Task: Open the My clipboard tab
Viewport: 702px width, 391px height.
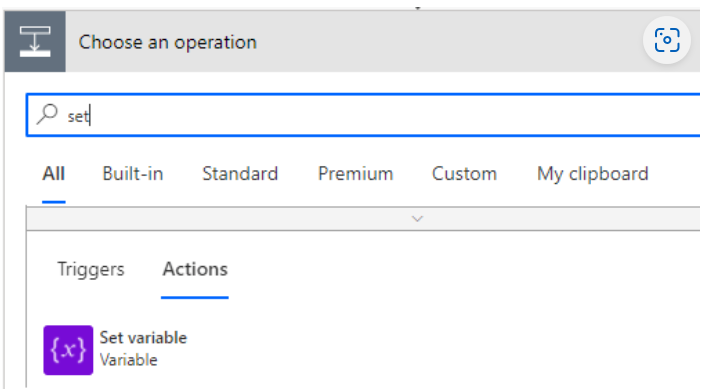Action: point(593,174)
